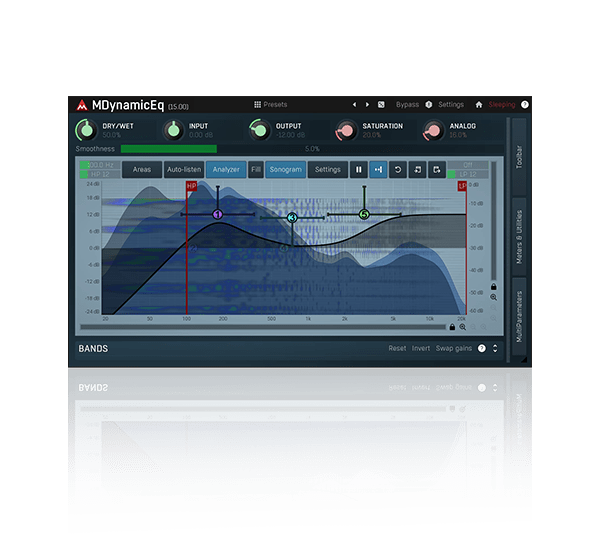Click the music note icon button
Screen dimensions: 600x543
417,170
